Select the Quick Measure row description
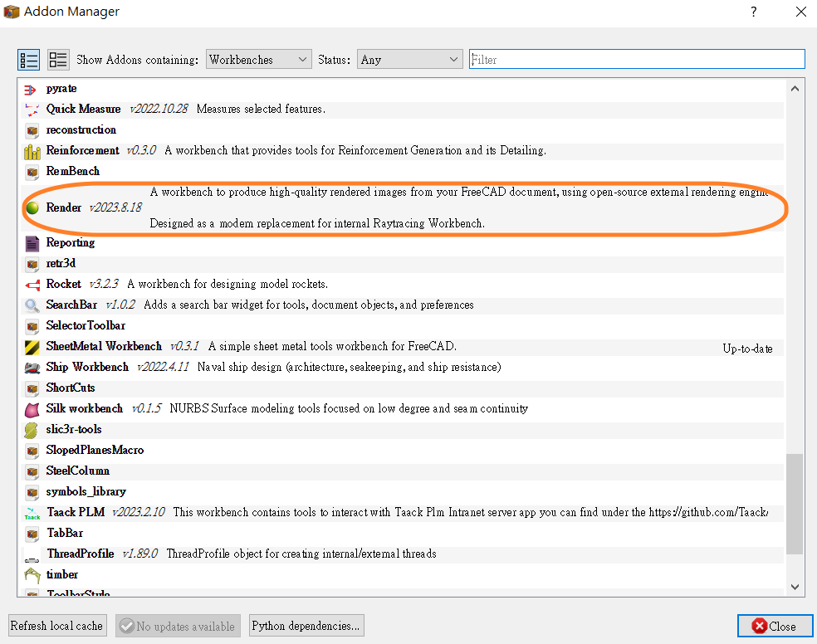The width and height of the screenshot is (817, 644). [x=261, y=109]
